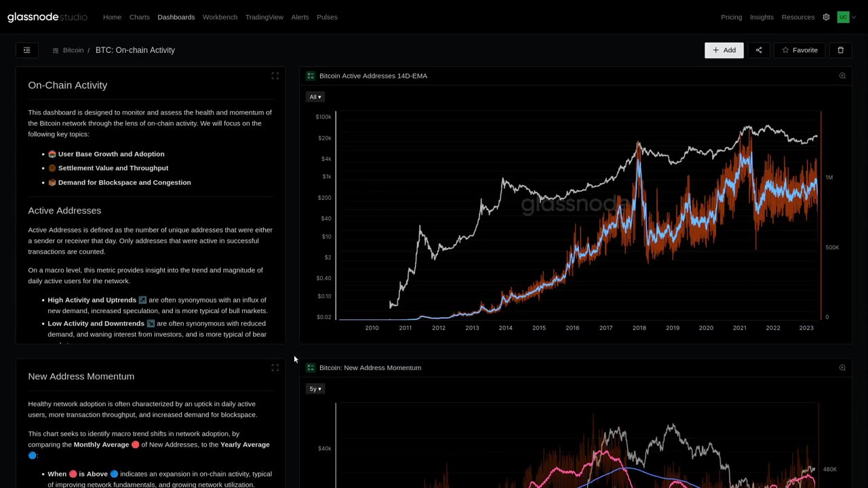
Task: Click the 500K right-axis label
Action: 832,247
